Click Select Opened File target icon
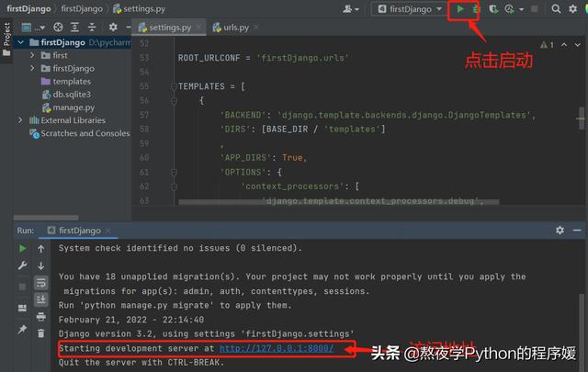 (x=58, y=27)
